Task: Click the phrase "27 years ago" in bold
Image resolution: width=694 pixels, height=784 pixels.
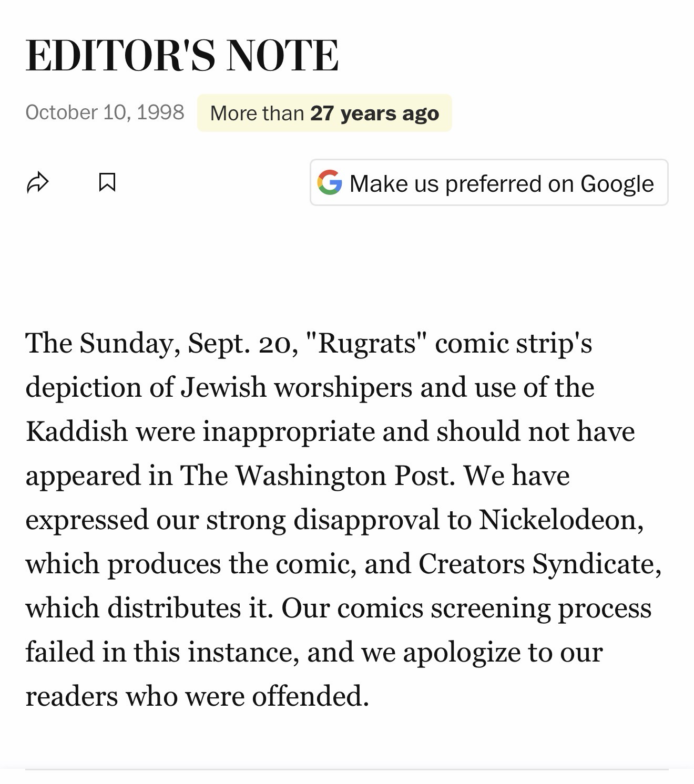Action: click(374, 113)
